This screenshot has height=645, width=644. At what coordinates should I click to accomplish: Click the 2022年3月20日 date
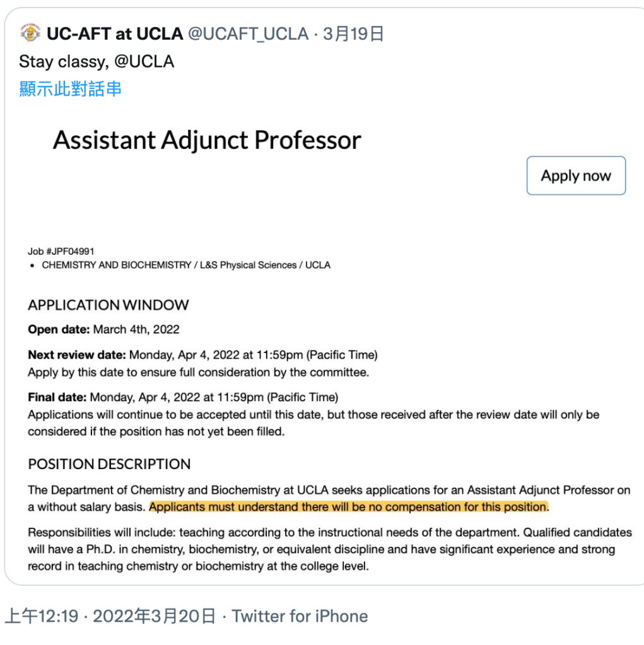(x=154, y=616)
